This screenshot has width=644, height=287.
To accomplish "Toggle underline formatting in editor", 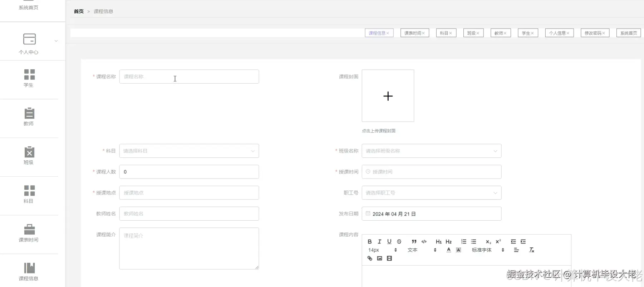I will click(389, 242).
